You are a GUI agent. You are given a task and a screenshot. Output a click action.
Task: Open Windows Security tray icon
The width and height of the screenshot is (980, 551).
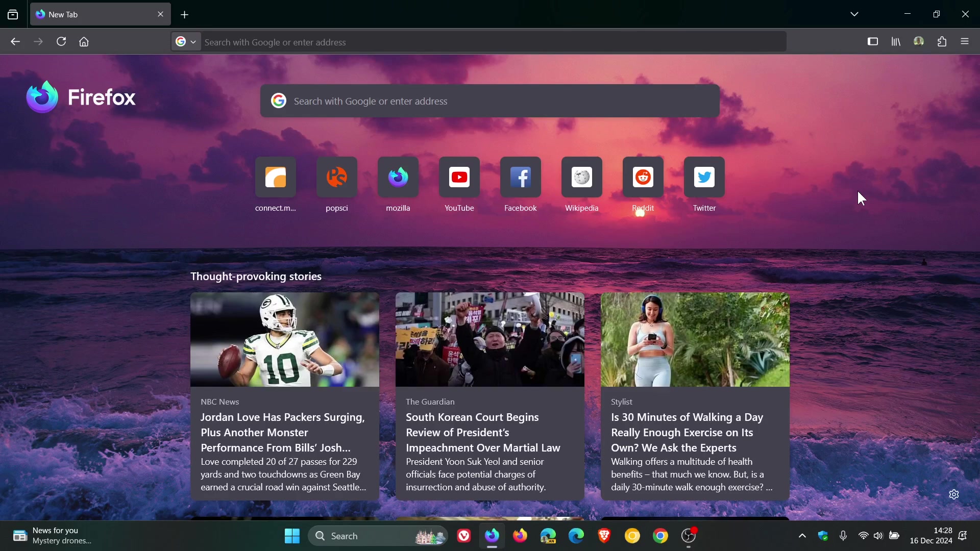[823, 536]
